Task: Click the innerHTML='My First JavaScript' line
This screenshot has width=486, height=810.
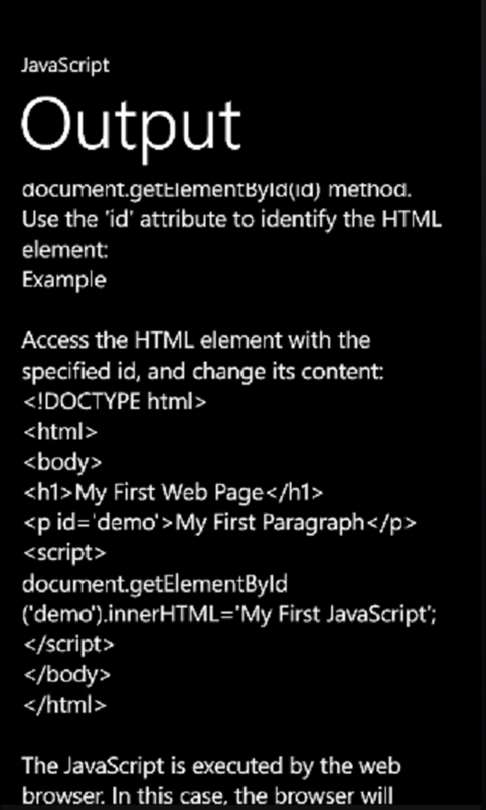Action: coord(229,615)
